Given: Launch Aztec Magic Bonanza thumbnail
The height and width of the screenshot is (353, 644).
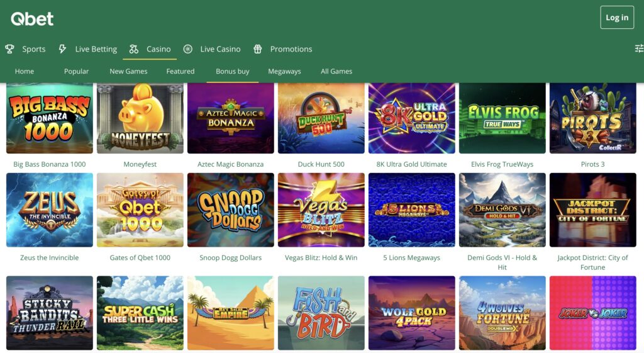Looking at the screenshot, I should tap(231, 118).
